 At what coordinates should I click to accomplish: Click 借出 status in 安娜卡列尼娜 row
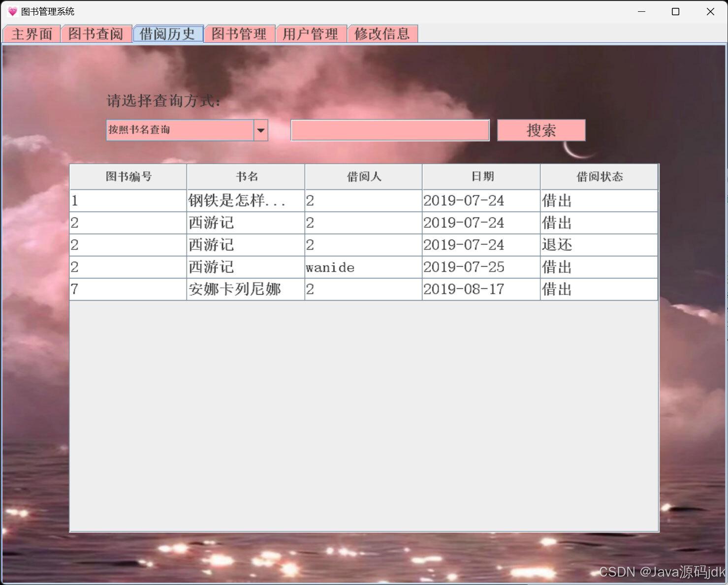[599, 289]
